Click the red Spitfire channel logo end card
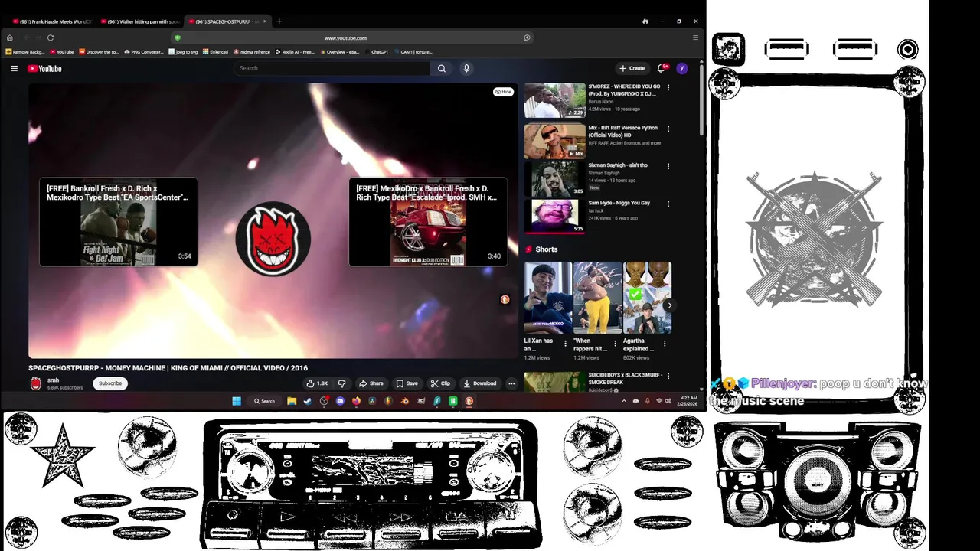 tap(273, 239)
